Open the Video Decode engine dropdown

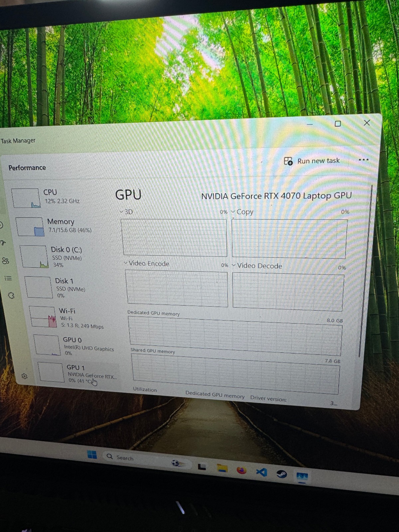click(x=234, y=265)
